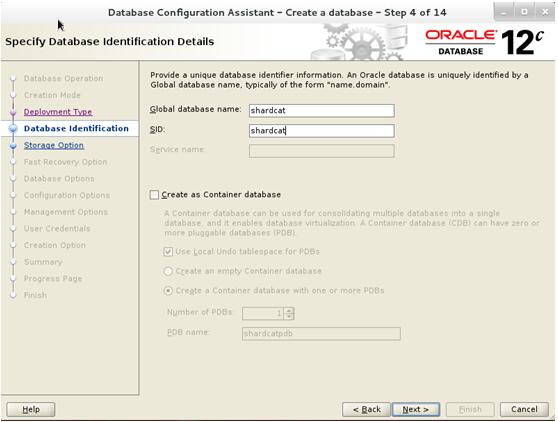Image resolution: width=558 pixels, height=422 pixels.
Task: Click the SID input field
Action: (322, 131)
